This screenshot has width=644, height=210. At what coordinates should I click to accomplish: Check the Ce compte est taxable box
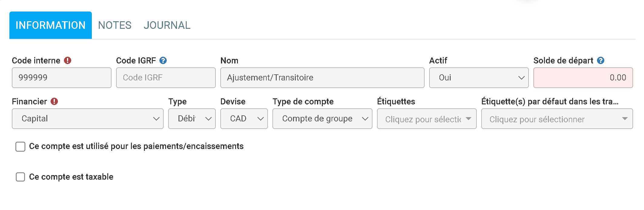pos(20,177)
